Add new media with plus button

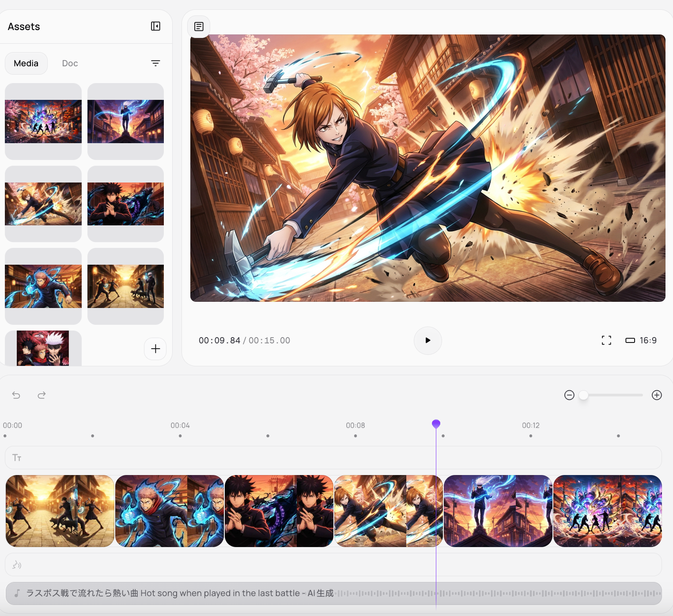tap(155, 349)
